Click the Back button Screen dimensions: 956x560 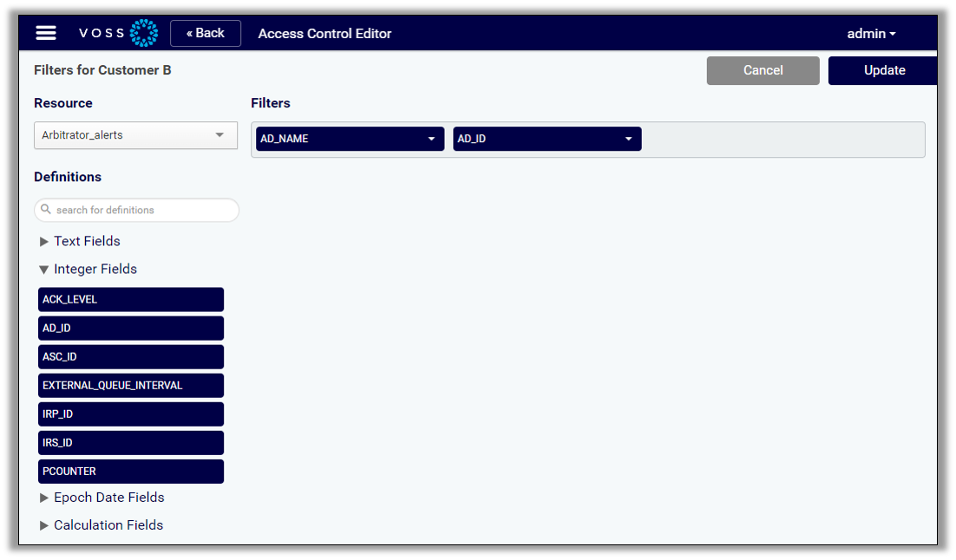(x=206, y=33)
